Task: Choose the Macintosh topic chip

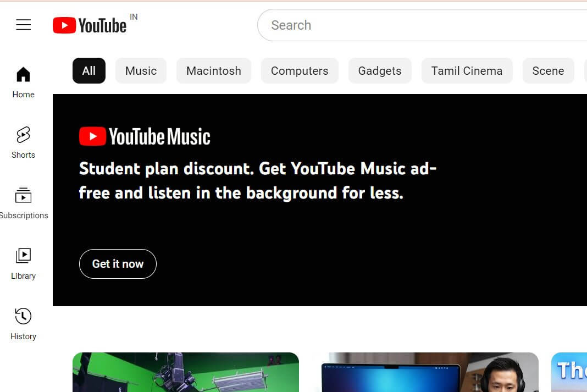Action: coord(213,70)
